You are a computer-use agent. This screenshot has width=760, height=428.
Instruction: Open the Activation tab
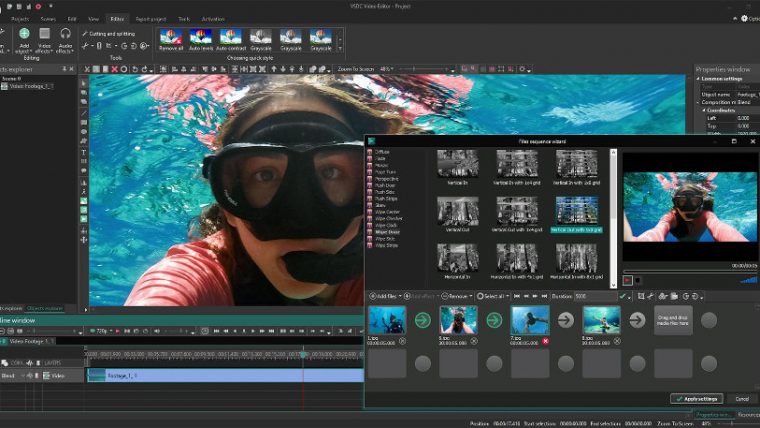[213, 19]
